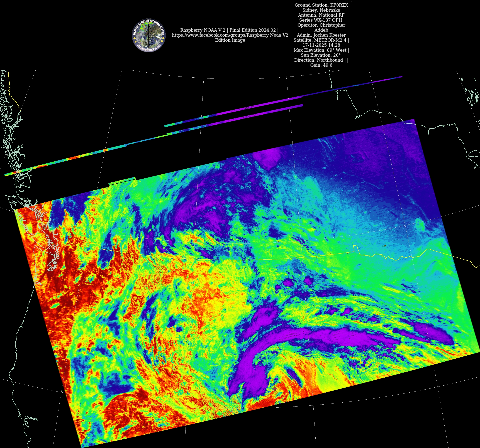Click the 17-11-2025 14:28 timestamp
The width and height of the screenshot is (480, 448).
click(x=321, y=45)
